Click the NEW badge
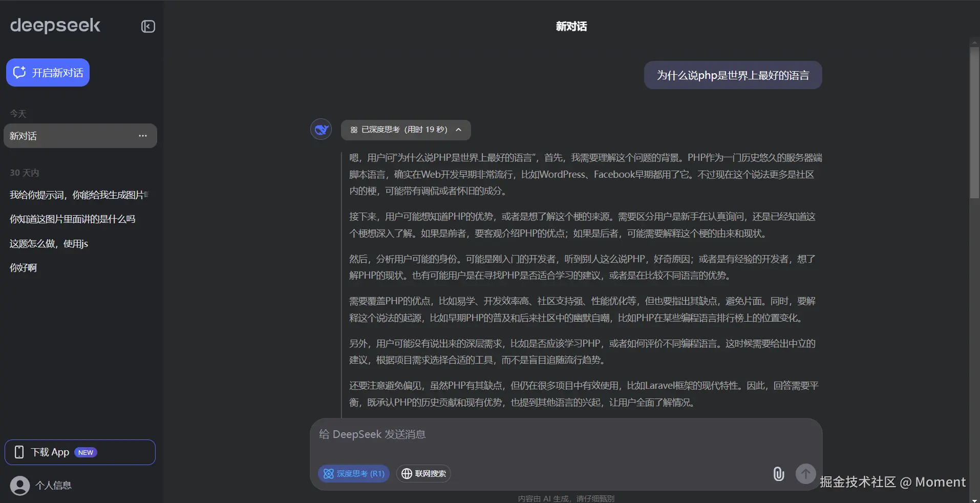The image size is (980, 503). point(86,452)
